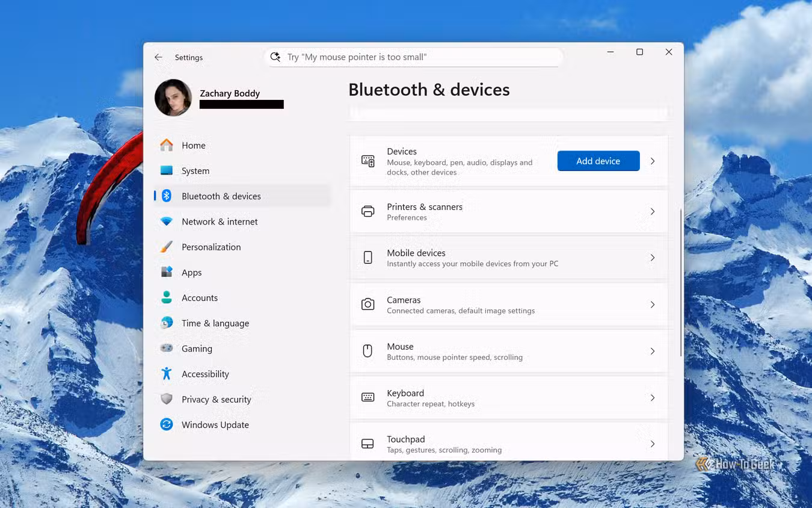Click 'Buttons, mouse pointer speed, scrolling' text
The height and width of the screenshot is (508, 812).
455,357
